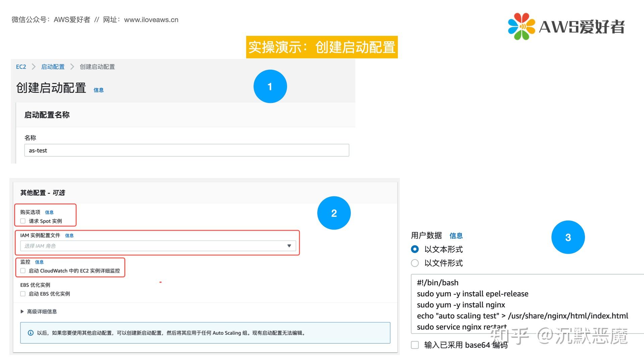The width and height of the screenshot is (644, 362).
Task: Open 信息 link next to 购买选项
Action: tap(49, 212)
